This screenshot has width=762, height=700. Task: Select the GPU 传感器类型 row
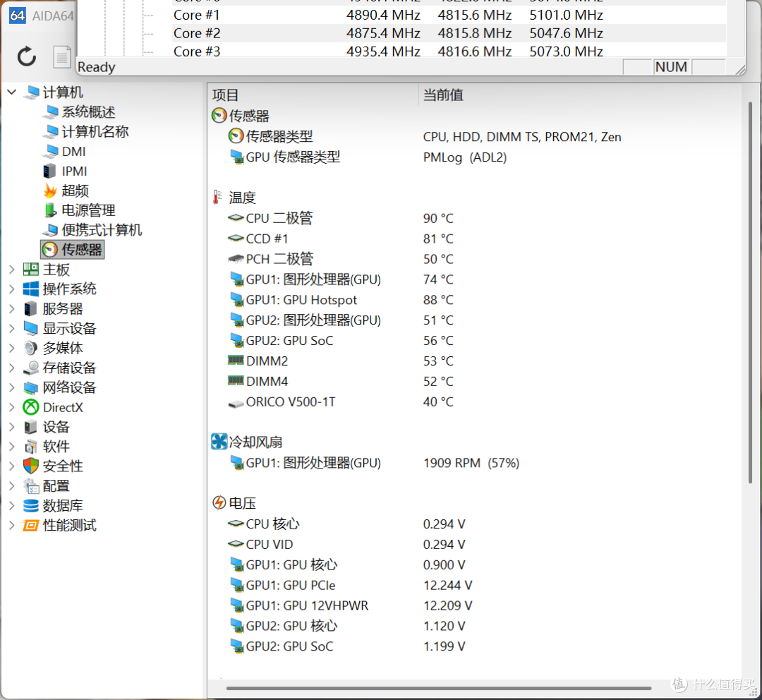(x=474, y=157)
